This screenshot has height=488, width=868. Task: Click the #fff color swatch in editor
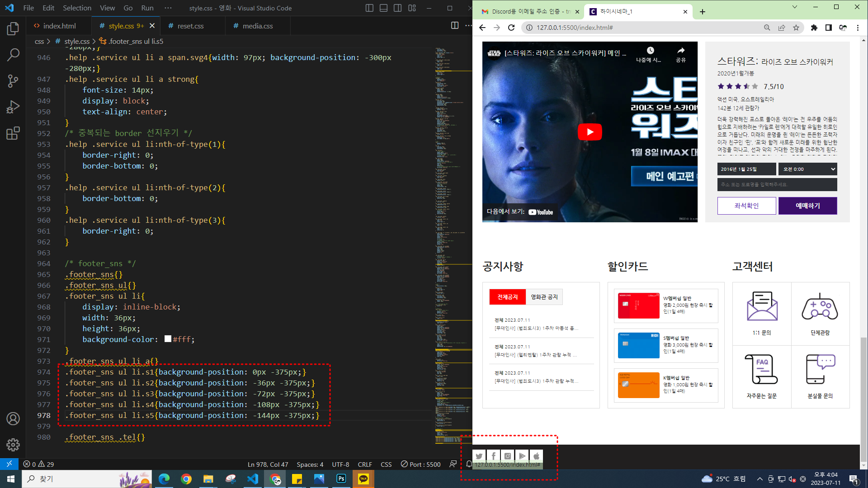pos(168,339)
